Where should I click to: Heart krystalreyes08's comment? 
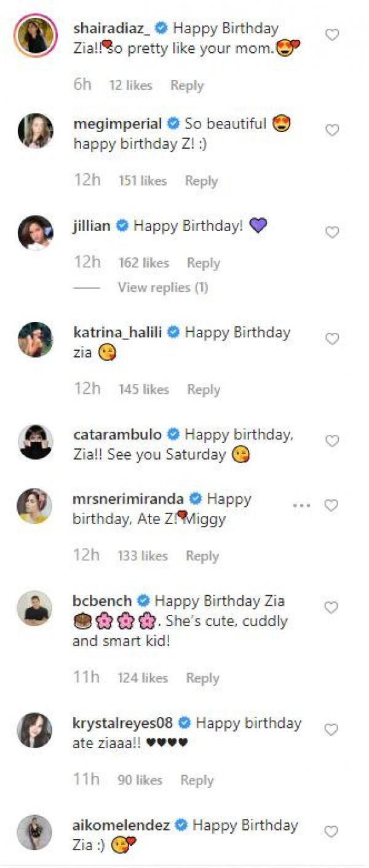pos(332,730)
